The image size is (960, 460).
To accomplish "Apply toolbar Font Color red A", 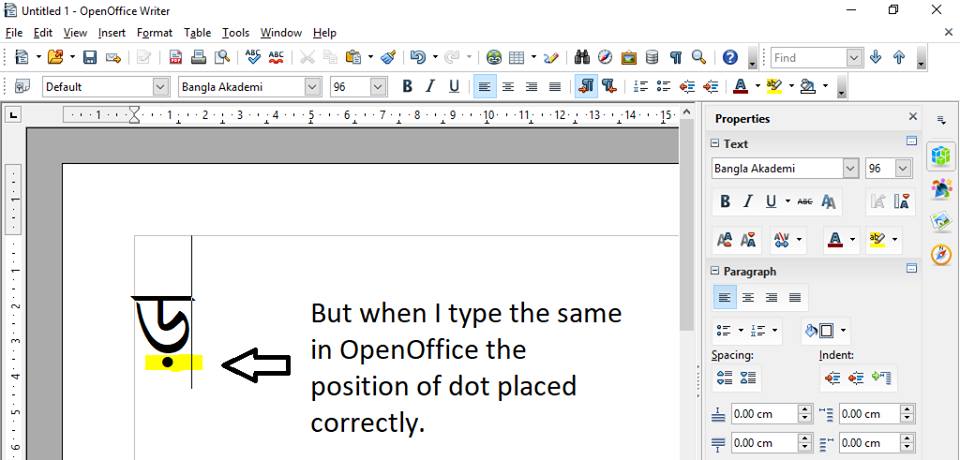I will 741,87.
